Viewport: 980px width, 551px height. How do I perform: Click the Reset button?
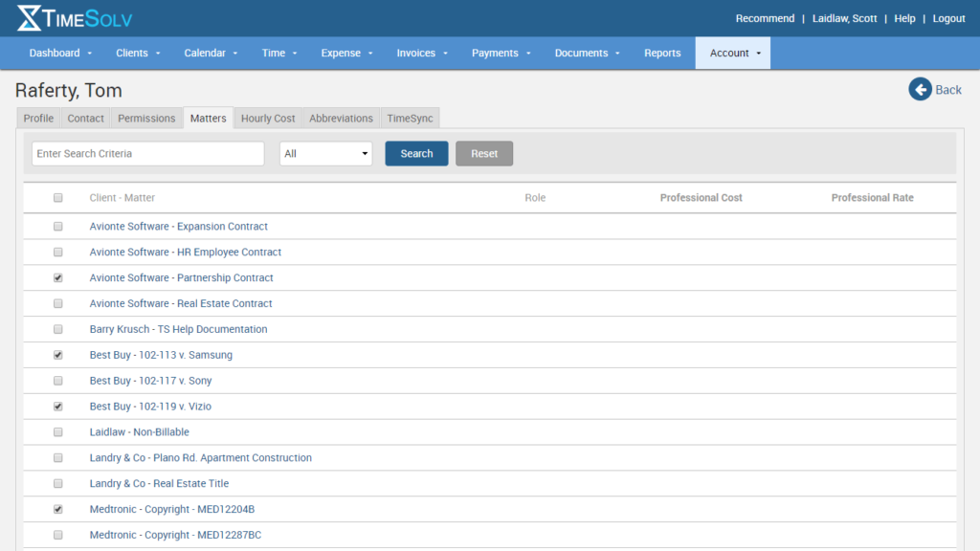483,154
